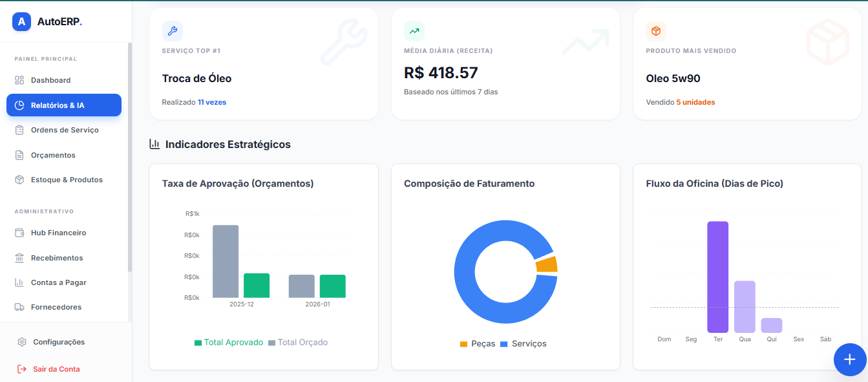868x382 pixels.
Task: Toggle Total Orçado legend series
Action: 298,343
